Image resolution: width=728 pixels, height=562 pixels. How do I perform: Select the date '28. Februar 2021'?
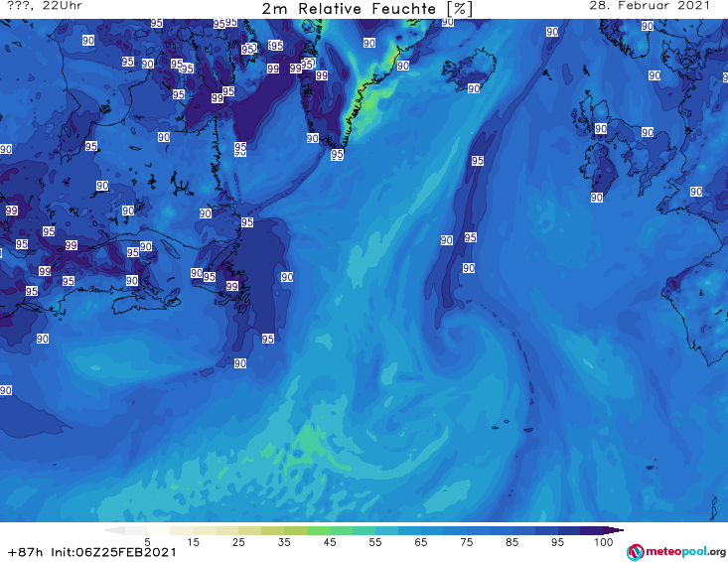coord(650,6)
